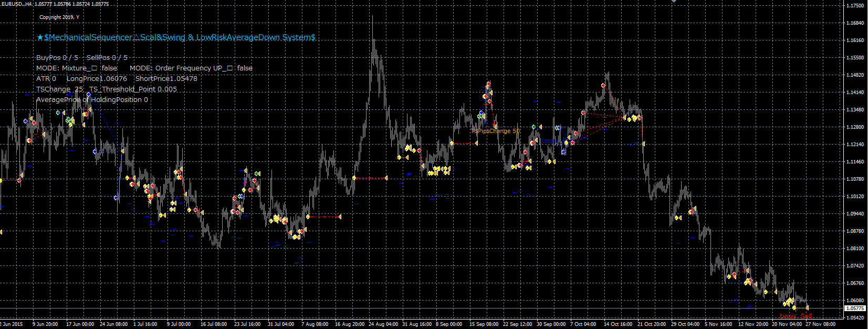Image resolution: width=868 pixels, height=329 pixels.
Task: Click time axis label '7 Oct 04:00'
Action: tap(583, 324)
